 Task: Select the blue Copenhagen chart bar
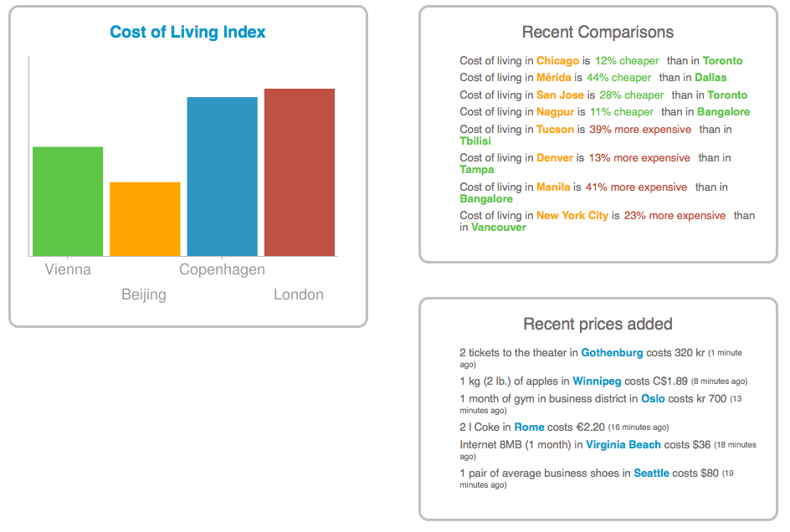click(222, 176)
